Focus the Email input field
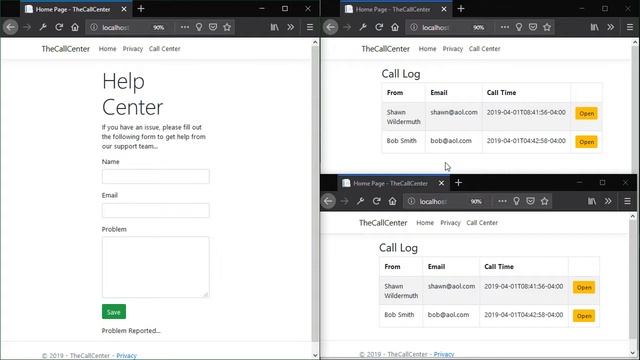The width and height of the screenshot is (640, 360). click(156, 211)
